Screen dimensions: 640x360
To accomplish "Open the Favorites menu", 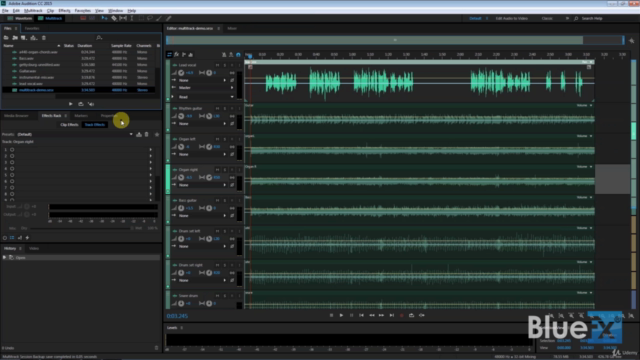I will (83, 11).
